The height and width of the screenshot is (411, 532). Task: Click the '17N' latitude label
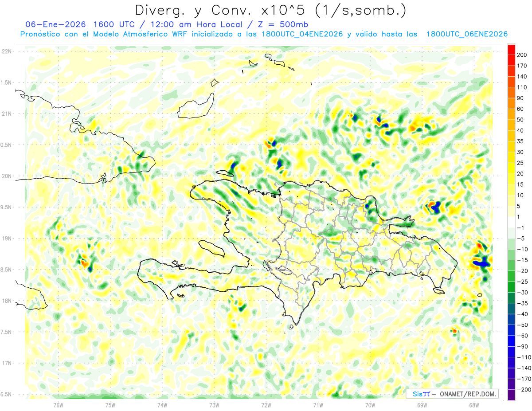click(x=7, y=363)
